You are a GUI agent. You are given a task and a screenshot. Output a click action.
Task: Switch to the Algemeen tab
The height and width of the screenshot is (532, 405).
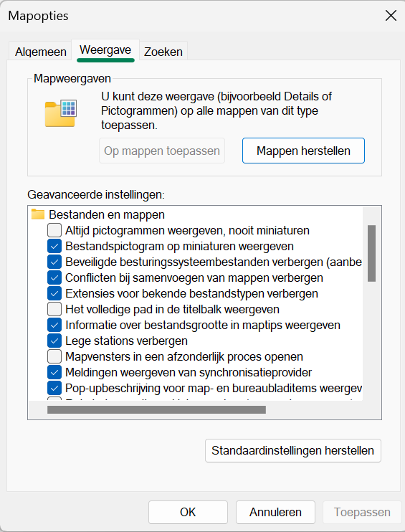41,52
